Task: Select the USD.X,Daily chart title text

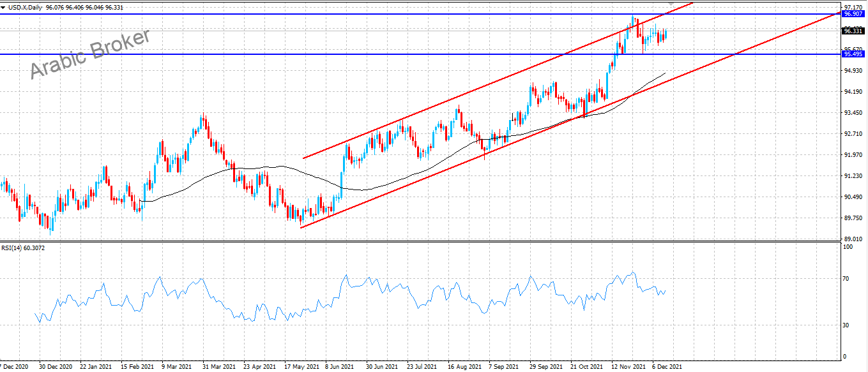Action: click(25, 7)
